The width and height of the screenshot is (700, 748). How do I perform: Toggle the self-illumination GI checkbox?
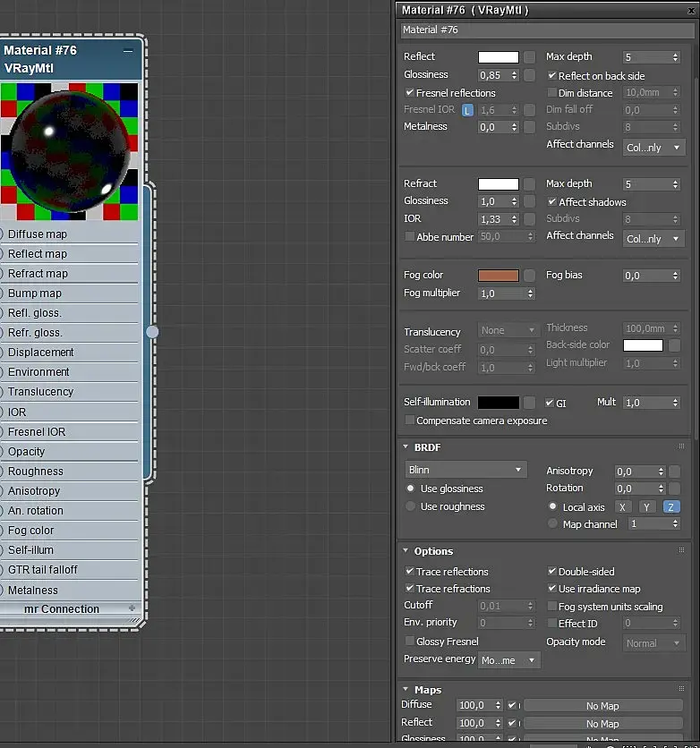[x=550, y=404]
